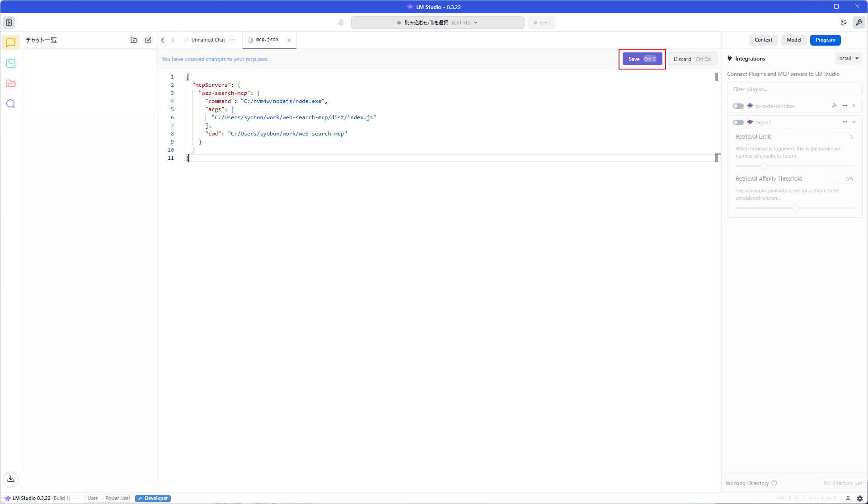Open Working Directory help icon
Screen dimensions: 868x504
point(774,483)
